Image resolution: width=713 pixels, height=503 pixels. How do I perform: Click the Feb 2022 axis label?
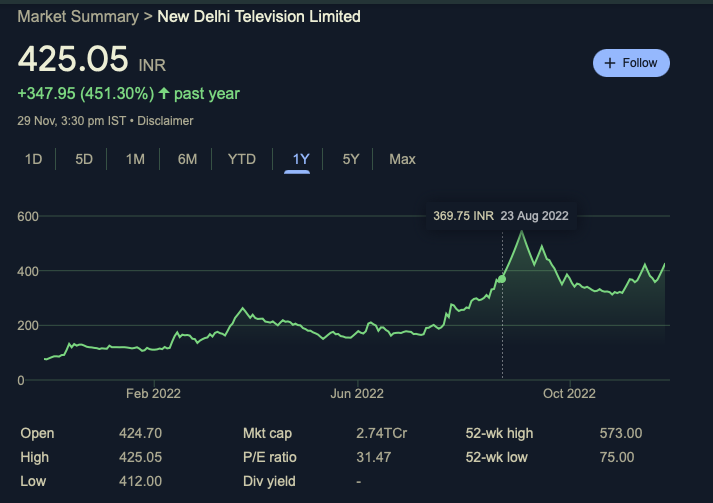pyautogui.click(x=153, y=393)
